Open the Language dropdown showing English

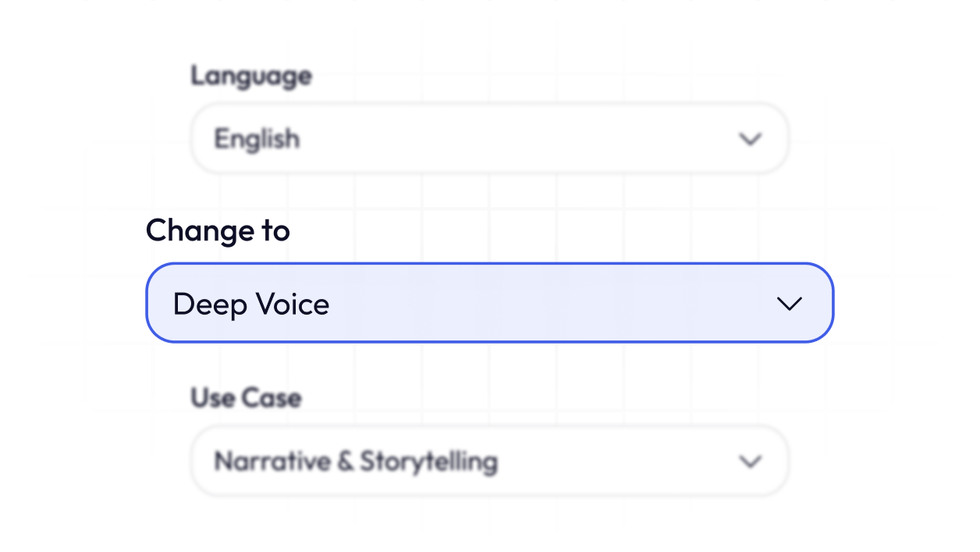pyautogui.click(x=489, y=139)
